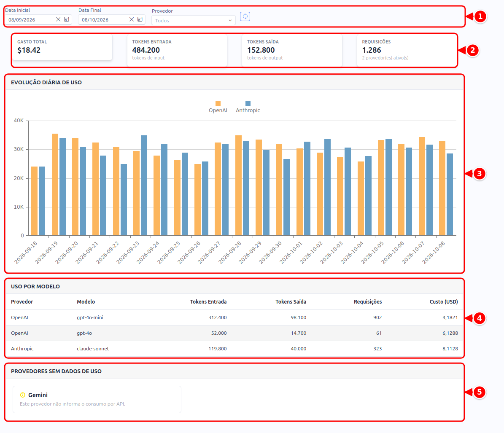The image size is (504, 433).
Task: Select the claude-sonnet model cell
Action: coord(93,349)
